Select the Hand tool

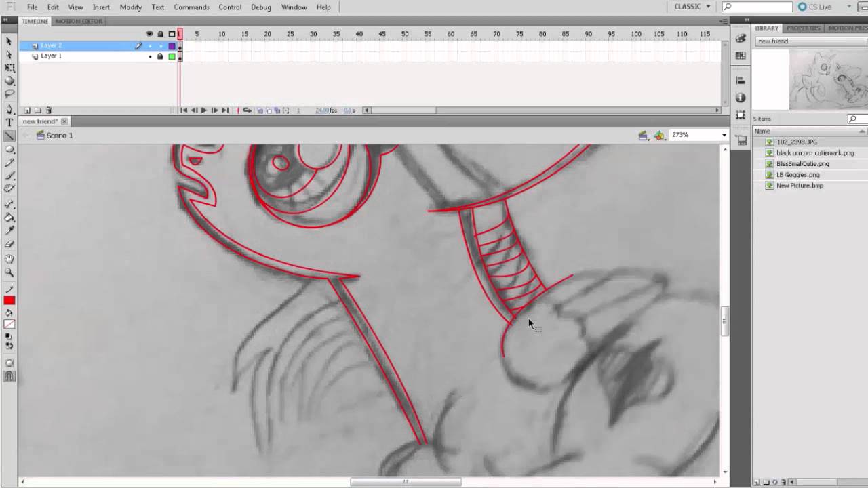[x=9, y=259]
